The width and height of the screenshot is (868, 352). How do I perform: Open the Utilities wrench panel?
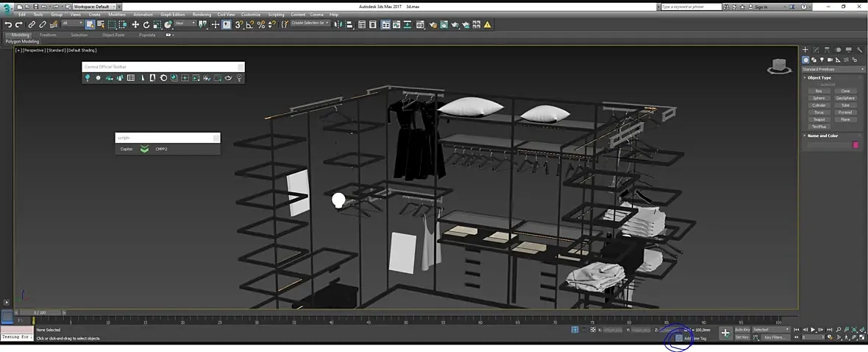(x=859, y=50)
